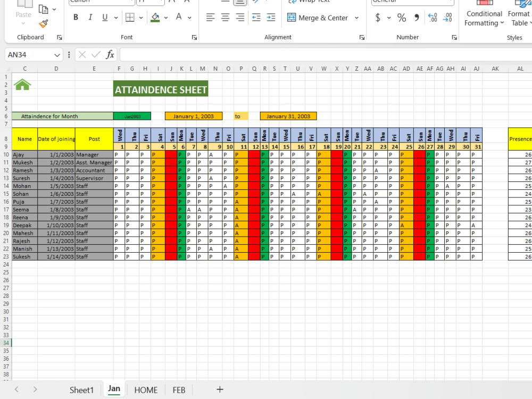Click Merge & Center
The height and width of the screenshot is (399, 532).
click(x=318, y=18)
